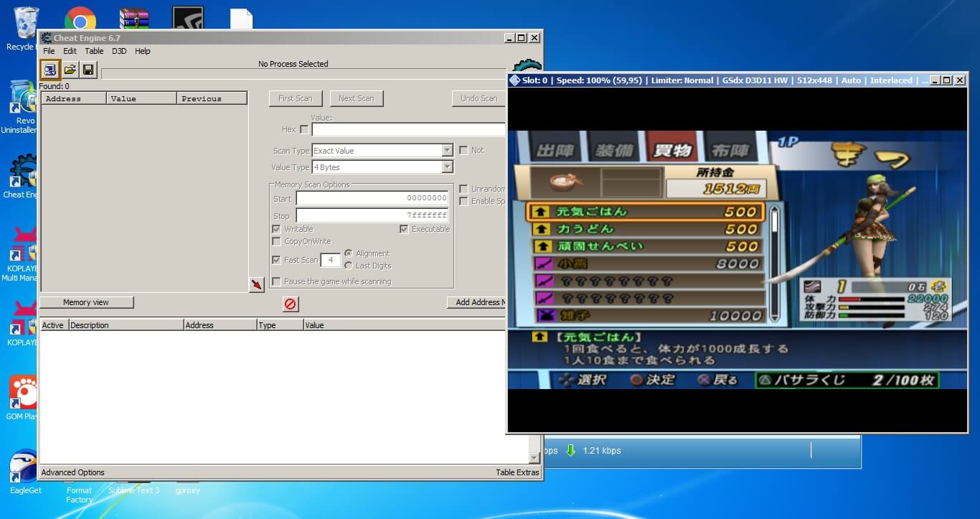Click the bowl of rice item icon
The image size is (980, 519).
tap(567, 182)
